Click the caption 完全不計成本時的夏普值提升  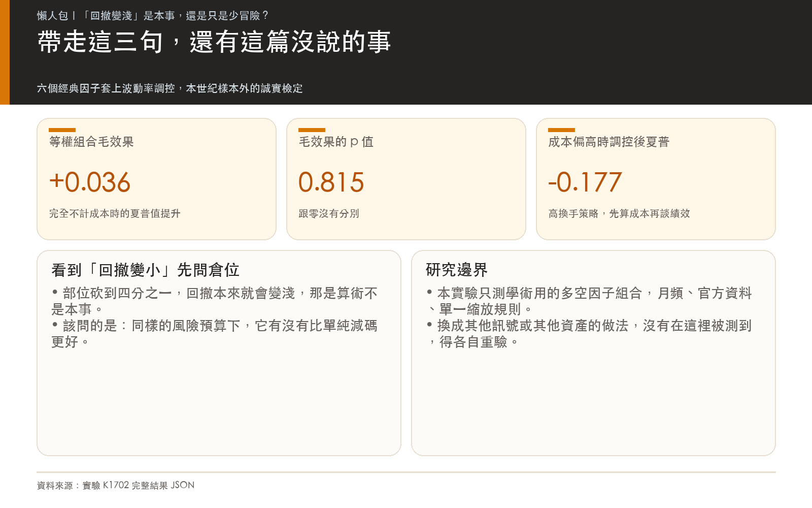(x=115, y=213)
